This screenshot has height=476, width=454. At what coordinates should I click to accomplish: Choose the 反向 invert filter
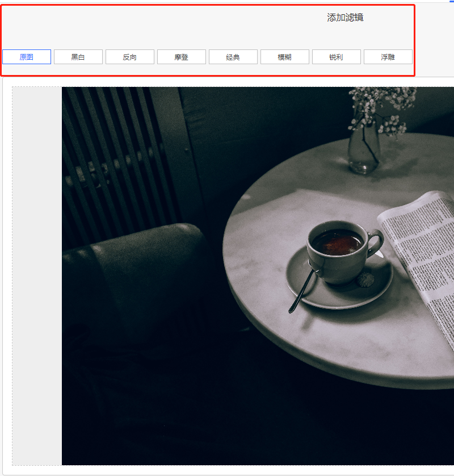[130, 57]
